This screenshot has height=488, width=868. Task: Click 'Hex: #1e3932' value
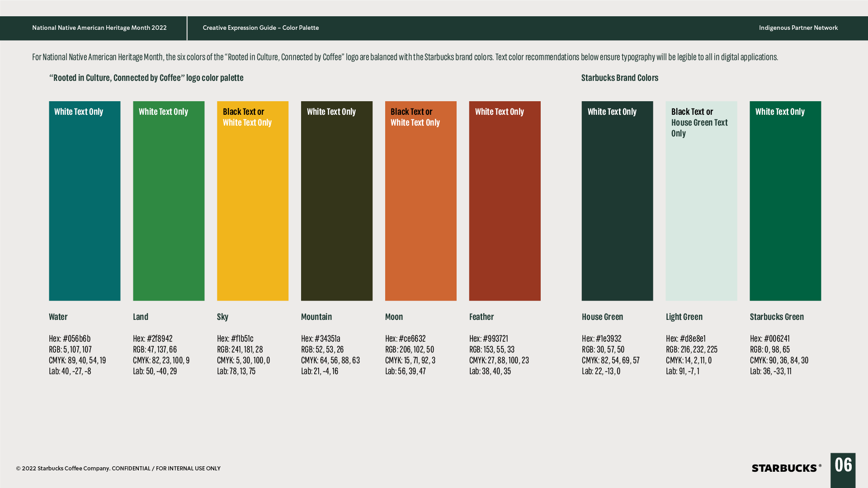click(602, 338)
